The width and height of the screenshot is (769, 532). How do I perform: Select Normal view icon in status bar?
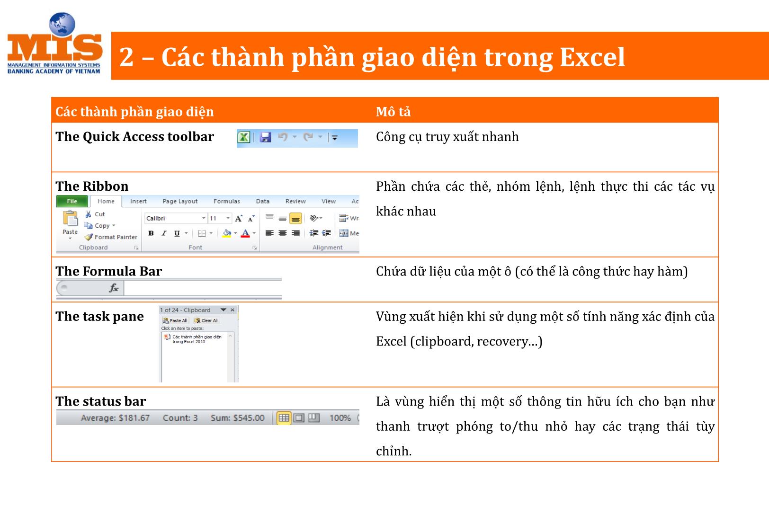[x=284, y=418]
